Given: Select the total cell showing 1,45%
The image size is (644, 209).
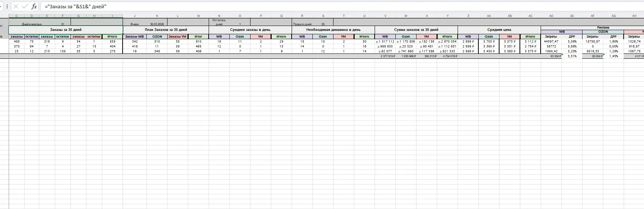Looking at the screenshot, I should [613, 56].
